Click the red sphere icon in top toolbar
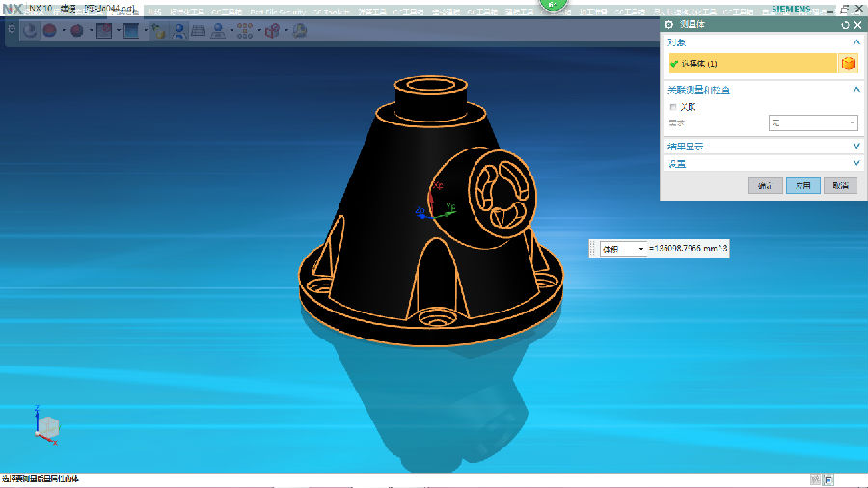This screenshot has height=488, width=868. point(49,31)
